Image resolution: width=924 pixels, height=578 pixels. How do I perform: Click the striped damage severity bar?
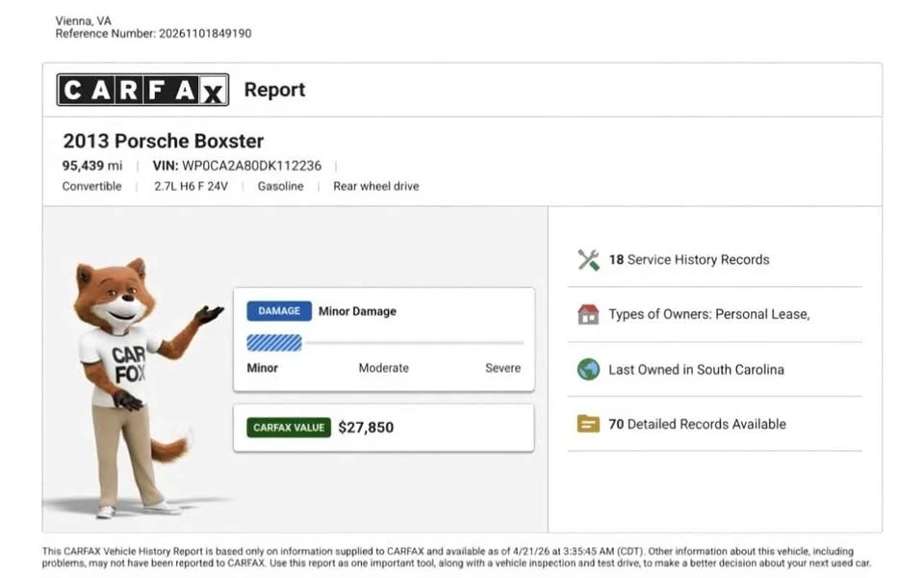[274, 343]
